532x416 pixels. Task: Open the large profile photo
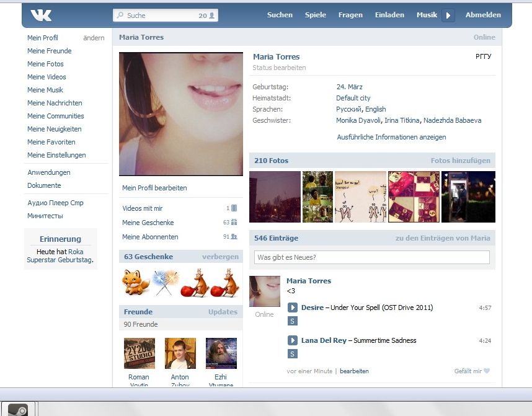coord(181,114)
